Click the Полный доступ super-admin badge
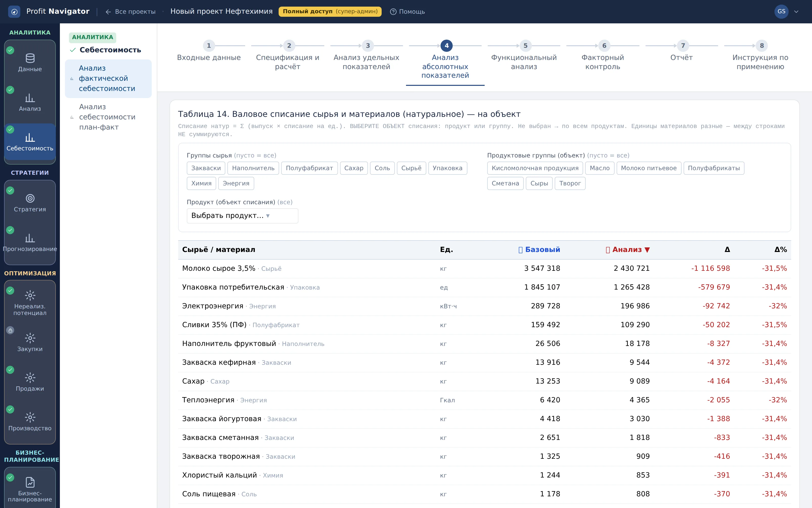The width and height of the screenshot is (812, 508). click(330, 11)
